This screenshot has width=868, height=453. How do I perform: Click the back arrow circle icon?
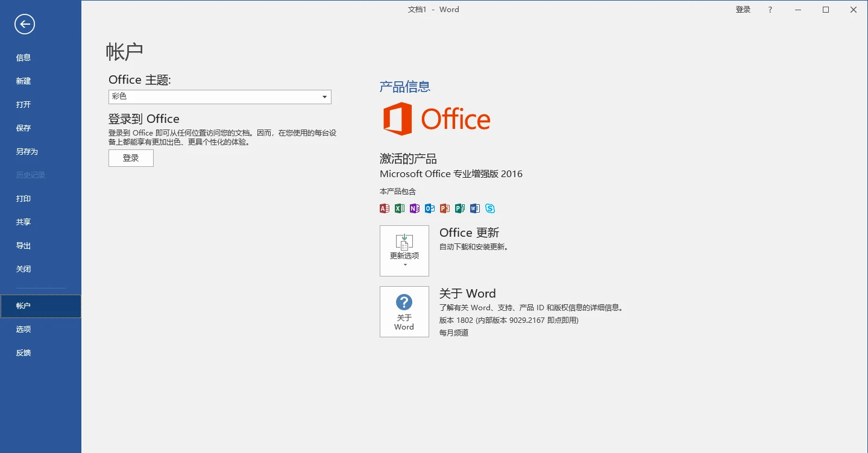(x=25, y=24)
